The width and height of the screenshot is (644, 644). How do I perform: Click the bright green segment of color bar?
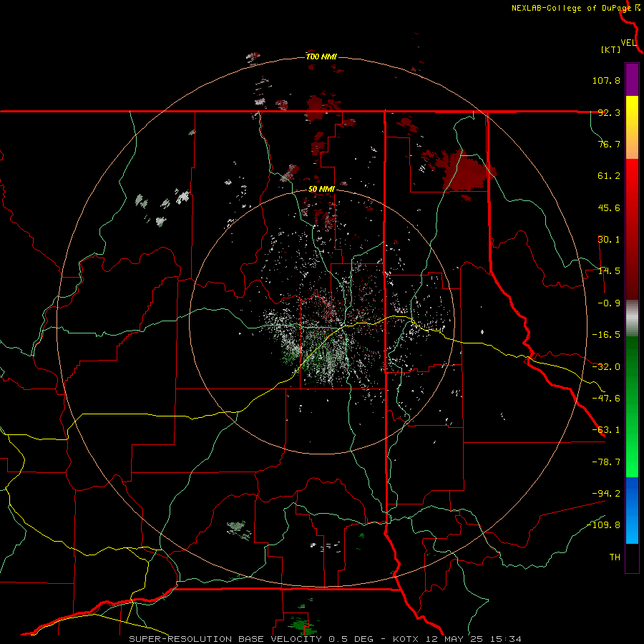tap(632, 456)
